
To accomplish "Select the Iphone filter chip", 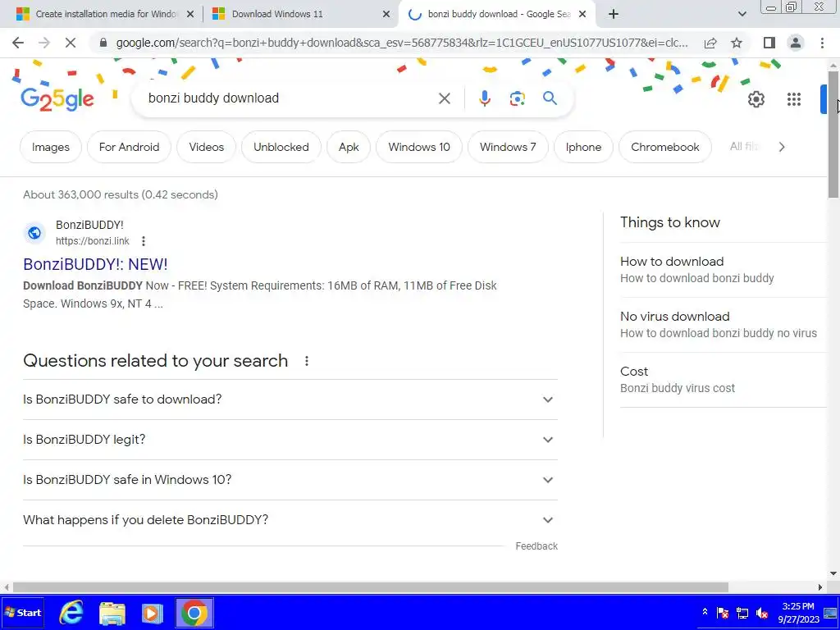I will (x=583, y=147).
